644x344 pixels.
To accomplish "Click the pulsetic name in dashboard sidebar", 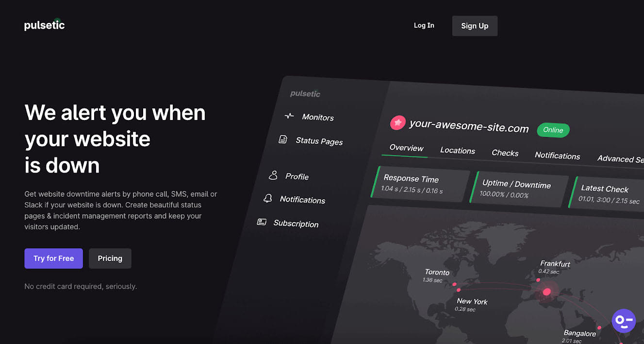I will tap(305, 94).
